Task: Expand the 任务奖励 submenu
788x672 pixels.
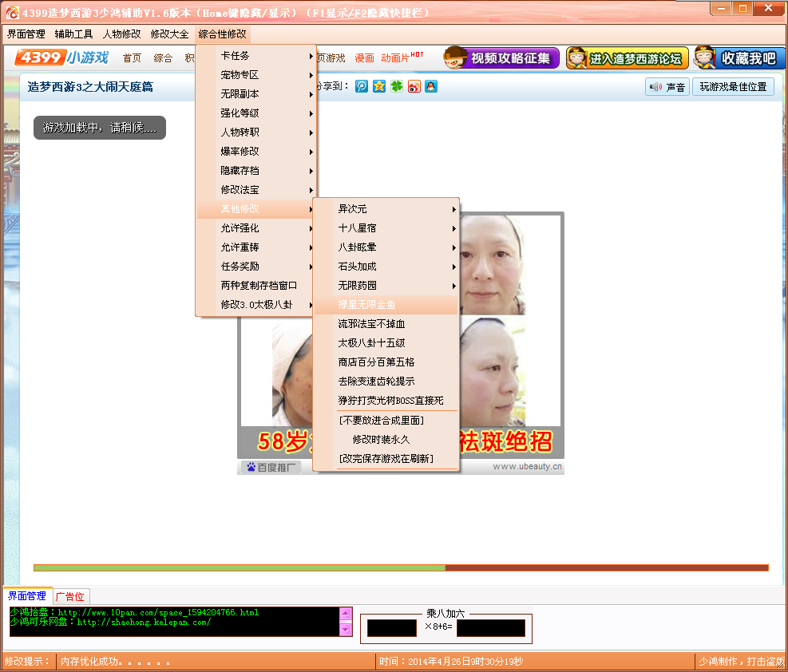Action: point(255,267)
